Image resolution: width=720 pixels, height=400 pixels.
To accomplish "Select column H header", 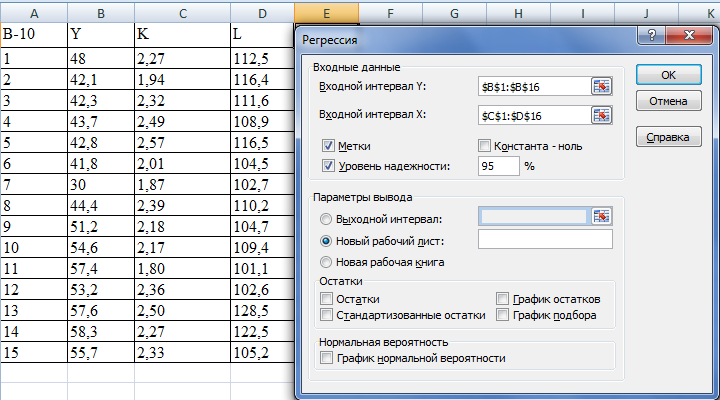I will pyautogui.click(x=518, y=14).
